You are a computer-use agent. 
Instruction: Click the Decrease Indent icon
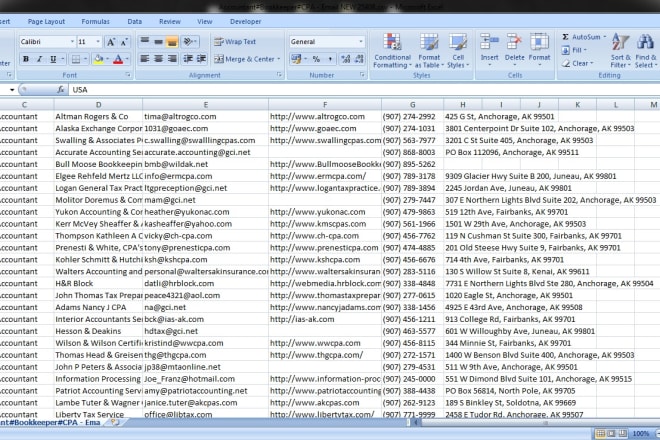point(188,59)
